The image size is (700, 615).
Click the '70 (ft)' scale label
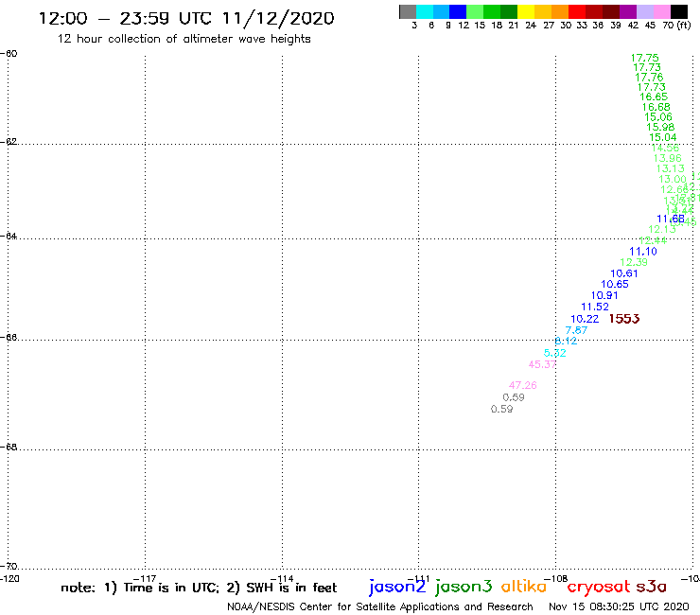(676, 25)
